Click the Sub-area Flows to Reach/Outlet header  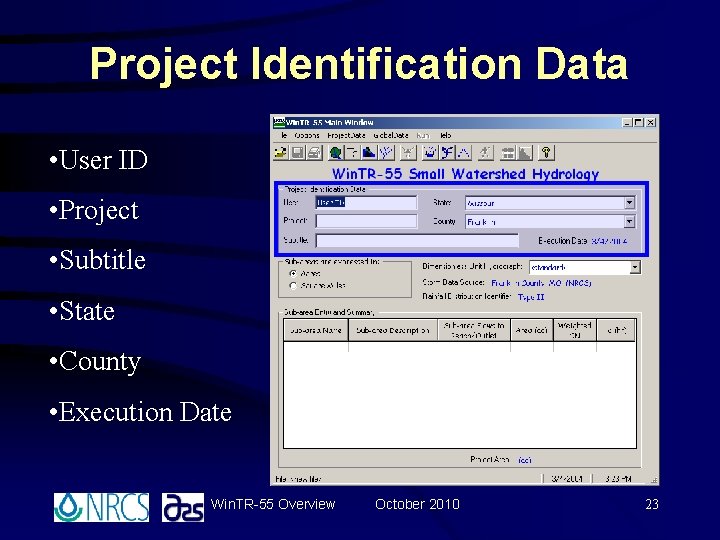(474, 330)
